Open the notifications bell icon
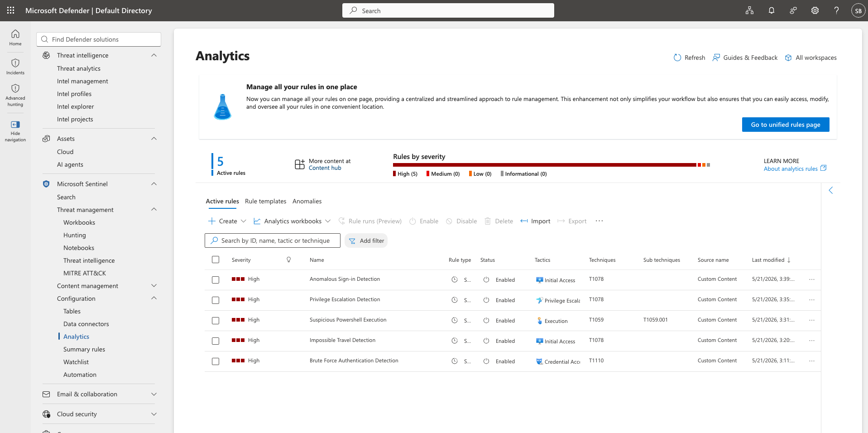Viewport: 868px width, 433px height. (x=772, y=10)
